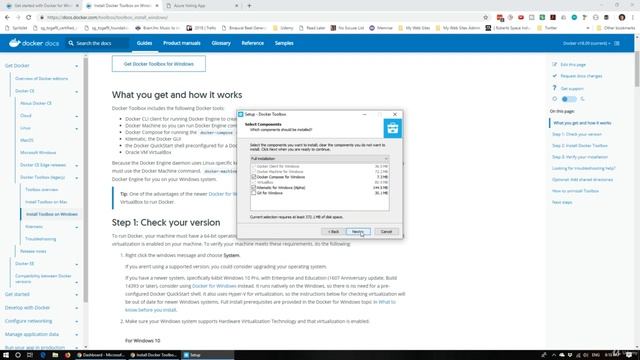Click the page vertical scrollbar
This screenshot has width=640, height=360.
(x=637, y=69)
